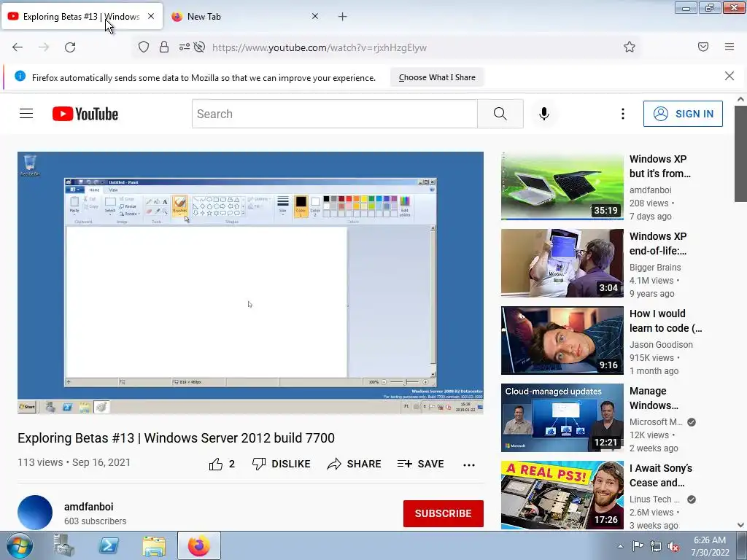747x560 pixels.
Task: Open more actions ellipsis below the video
Action: (x=469, y=464)
